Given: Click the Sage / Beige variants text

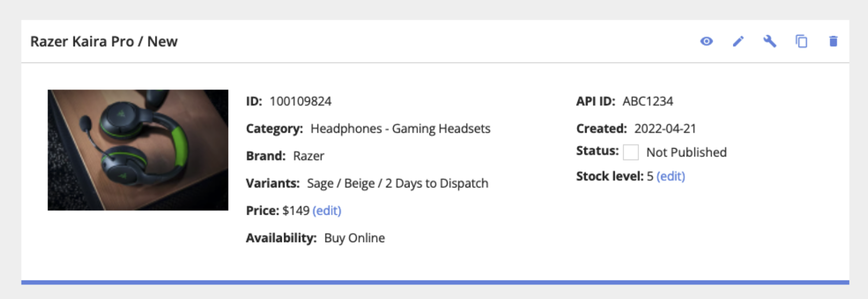Looking at the screenshot, I should tap(397, 183).
